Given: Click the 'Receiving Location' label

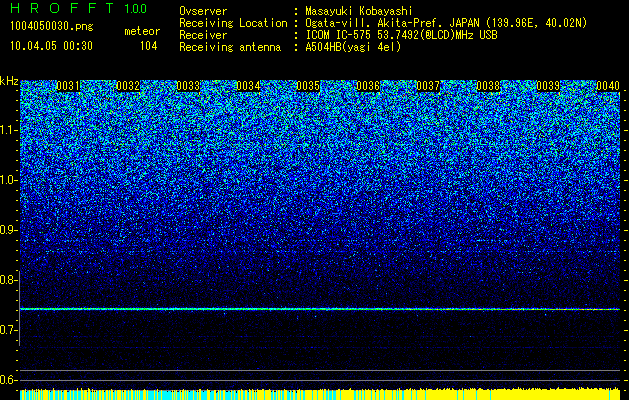Looking at the screenshot, I should click(x=233, y=23).
